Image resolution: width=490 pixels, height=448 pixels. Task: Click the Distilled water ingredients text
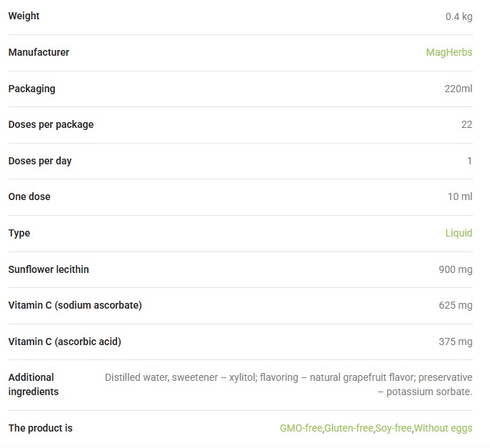(289, 384)
